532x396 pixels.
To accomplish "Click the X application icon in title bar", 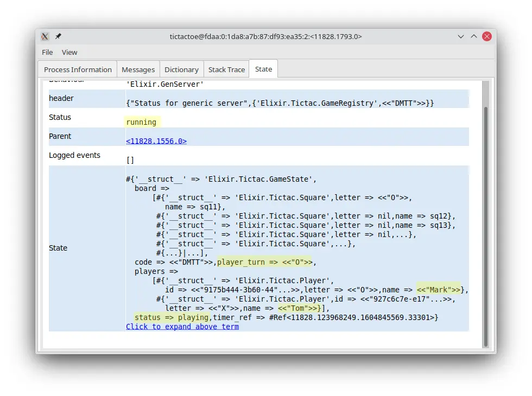I will [45, 36].
